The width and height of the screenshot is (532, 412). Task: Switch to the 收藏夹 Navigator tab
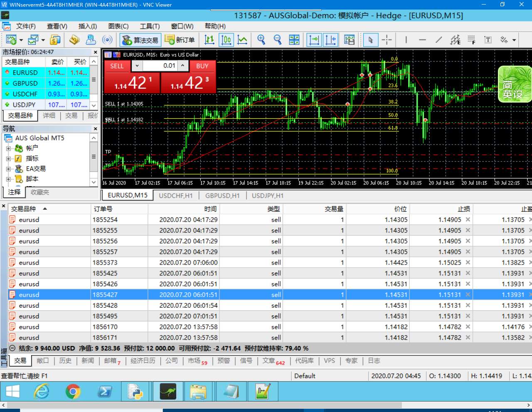click(x=40, y=192)
